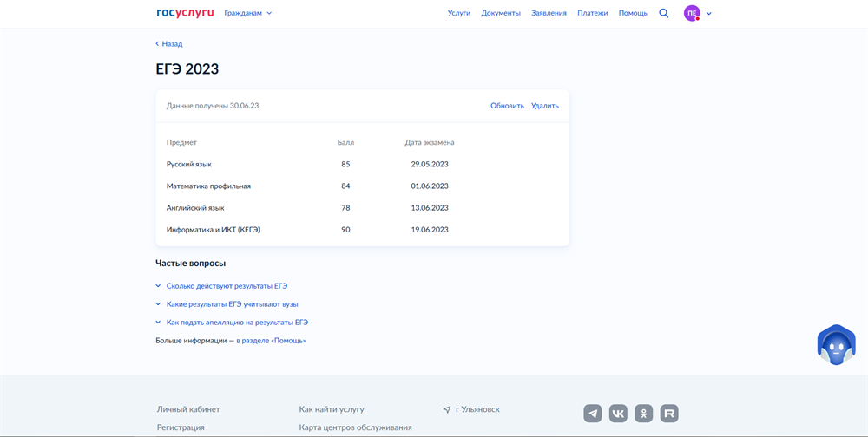Click the score 84
The height and width of the screenshot is (437, 868).
pos(346,186)
